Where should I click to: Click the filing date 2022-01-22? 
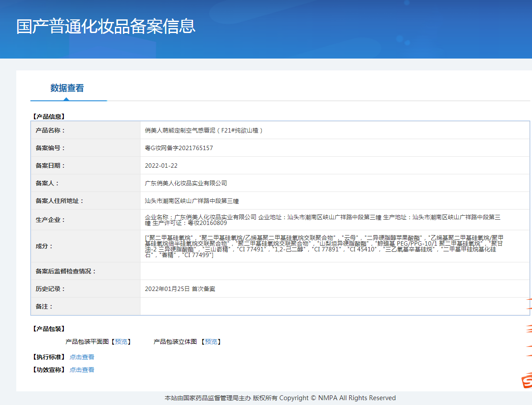(161, 166)
